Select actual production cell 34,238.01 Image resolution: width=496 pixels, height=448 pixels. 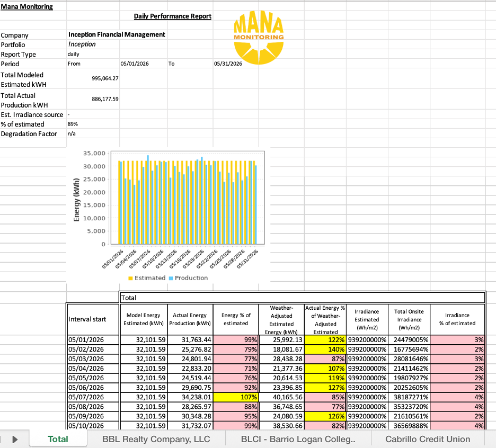190,397
